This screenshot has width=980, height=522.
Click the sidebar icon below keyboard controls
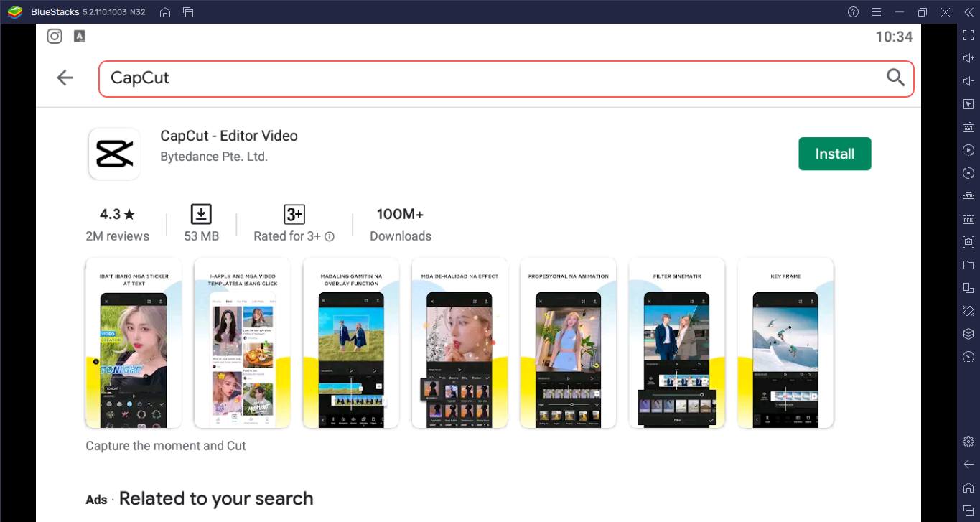pos(969,150)
